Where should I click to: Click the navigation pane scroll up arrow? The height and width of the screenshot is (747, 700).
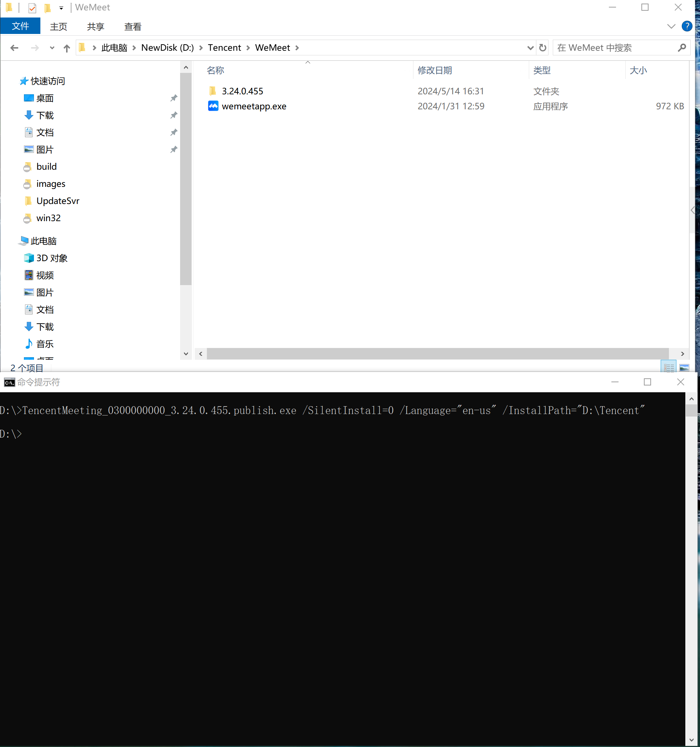click(185, 68)
